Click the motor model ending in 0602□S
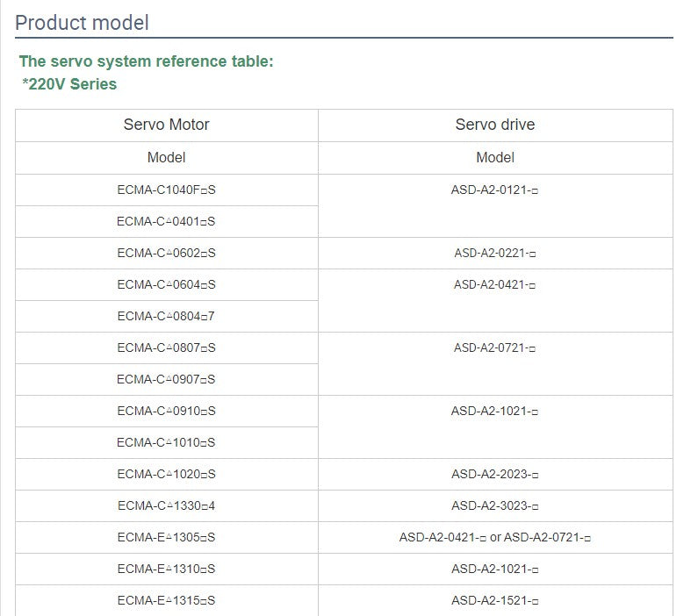Viewport: 691px width, 616px height. [x=166, y=253]
